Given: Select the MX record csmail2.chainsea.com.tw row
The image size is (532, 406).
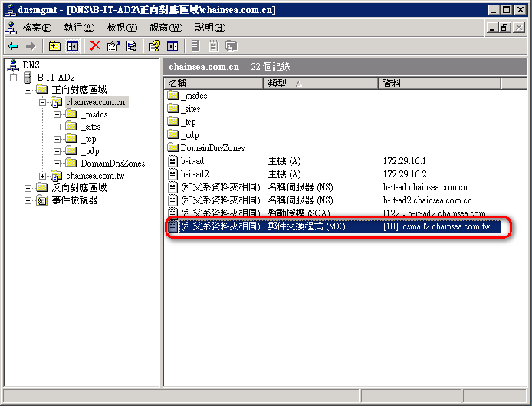Looking at the screenshot, I should 334,226.
